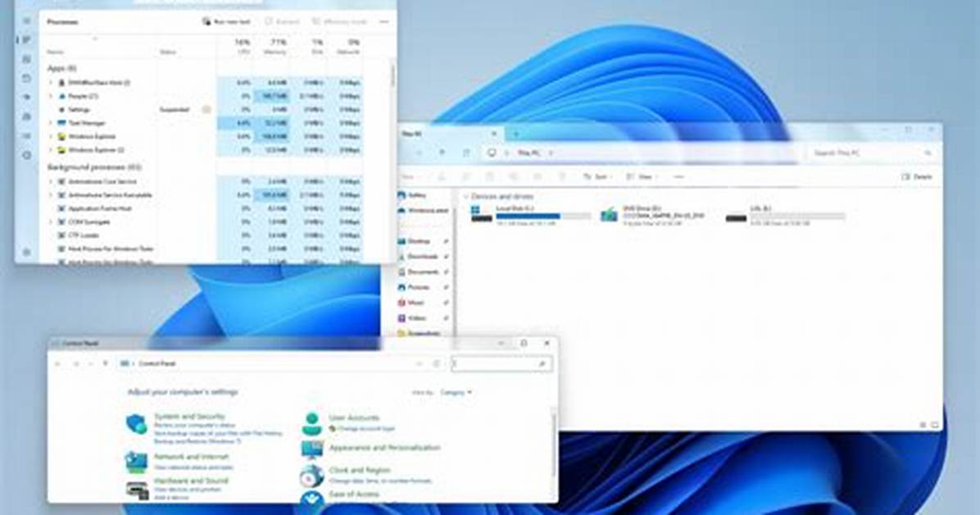Open Downloads folder in sidebar
980x515 pixels.
(419, 257)
